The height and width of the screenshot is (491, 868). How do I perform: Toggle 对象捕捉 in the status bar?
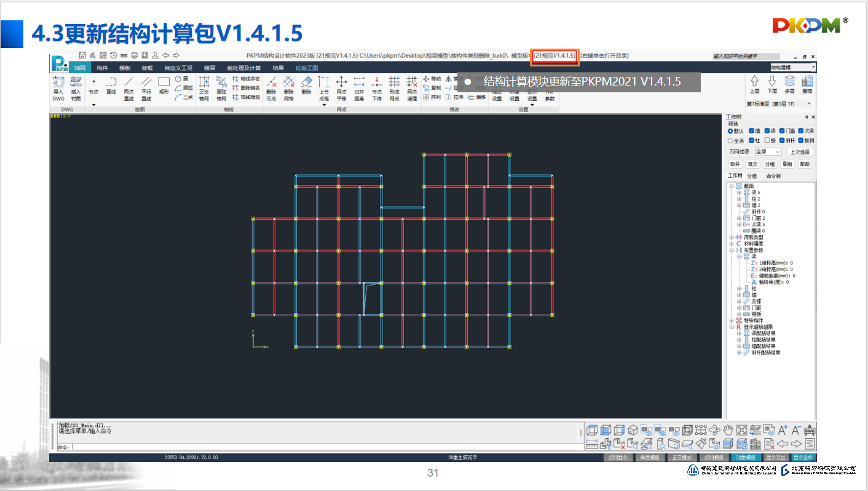click(746, 458)
